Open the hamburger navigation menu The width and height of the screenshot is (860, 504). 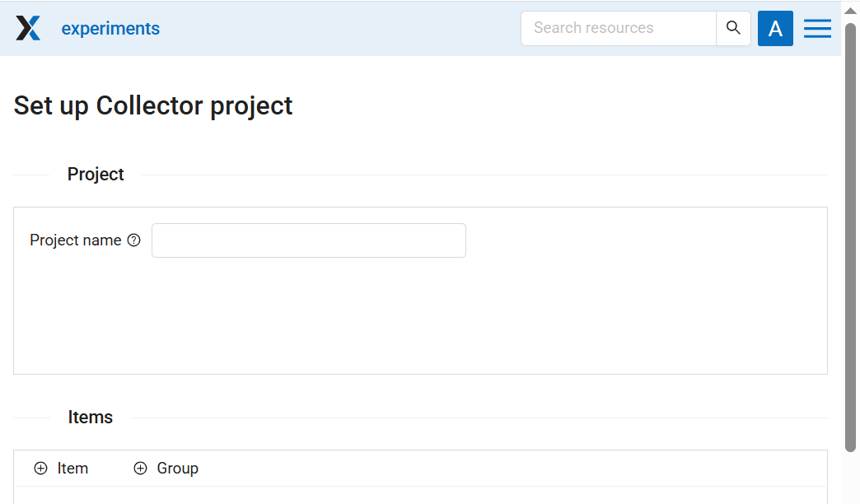[x=817, y=28]
